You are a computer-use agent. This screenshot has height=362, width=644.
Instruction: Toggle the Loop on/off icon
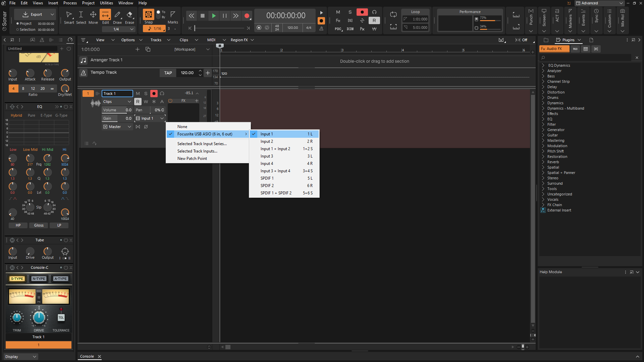(393, 14)
